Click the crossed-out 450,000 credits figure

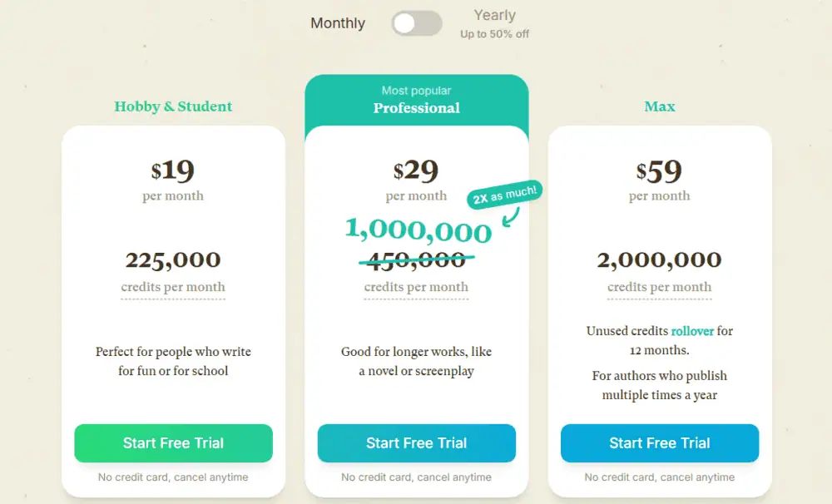(x=416, y=259)
